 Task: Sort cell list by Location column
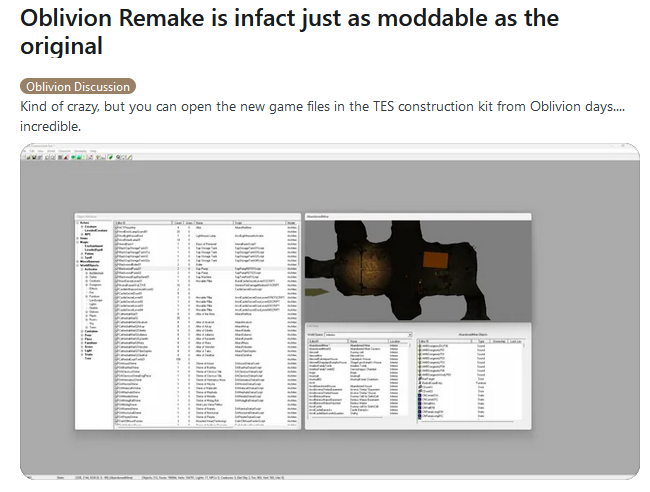click(x=398, y=341)
